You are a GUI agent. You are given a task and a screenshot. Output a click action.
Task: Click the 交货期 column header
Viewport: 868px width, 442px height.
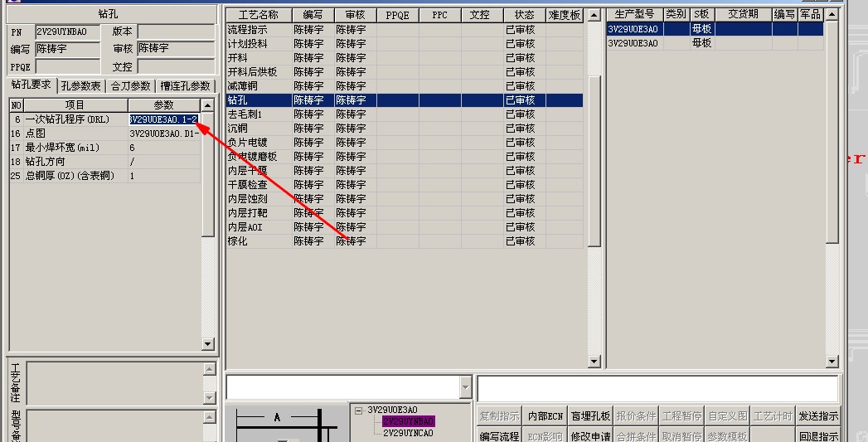(744, 15)
